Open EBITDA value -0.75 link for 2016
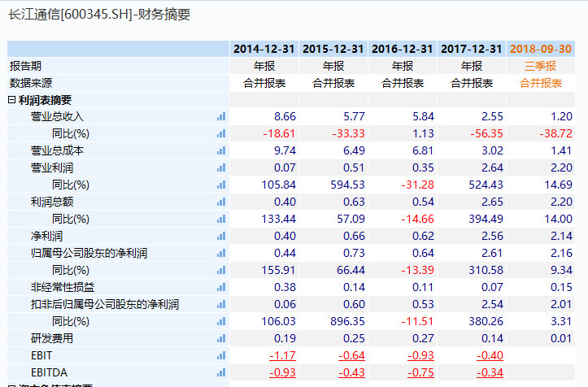Viewport: 588px width, 387px height. pyautogui.click(x=420, y=372)
